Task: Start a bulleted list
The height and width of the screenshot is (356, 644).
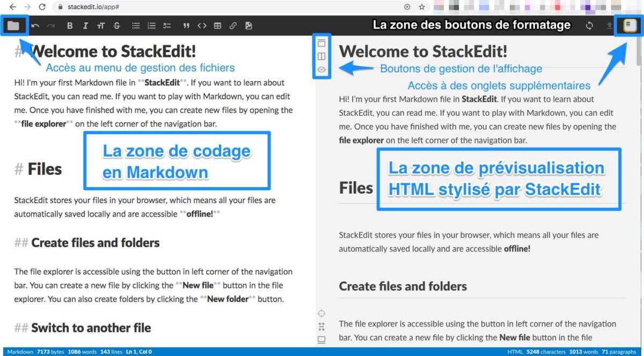Action: [136, 25]
